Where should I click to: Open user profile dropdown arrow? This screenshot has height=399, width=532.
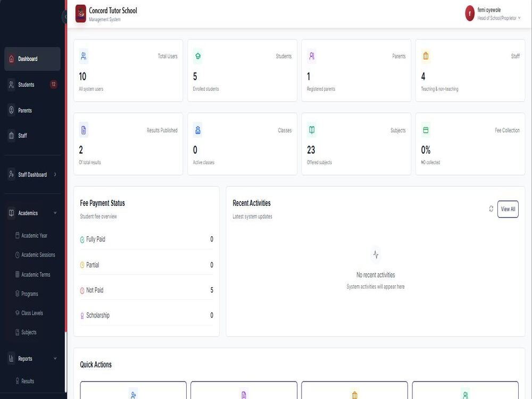(519, 18)
